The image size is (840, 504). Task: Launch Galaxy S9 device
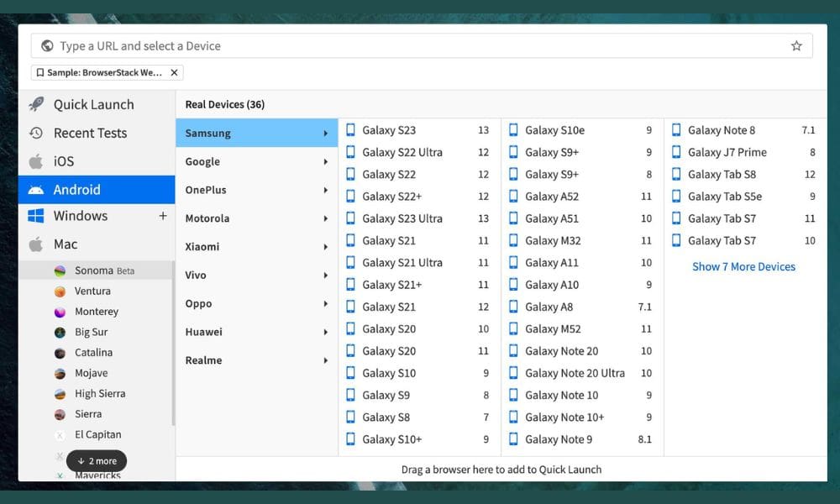(x=418, y=396)
